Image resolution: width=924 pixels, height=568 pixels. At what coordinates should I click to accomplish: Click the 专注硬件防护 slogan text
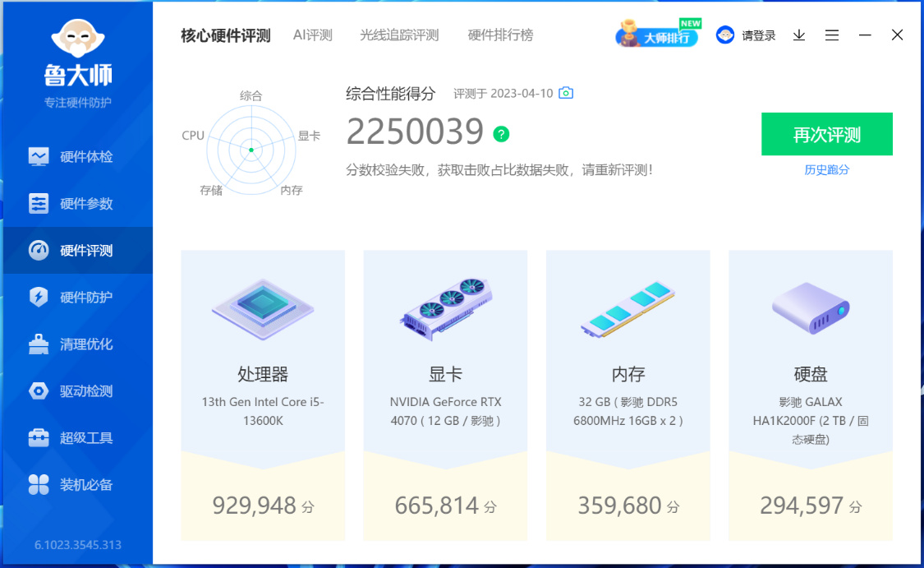point(78,103)
